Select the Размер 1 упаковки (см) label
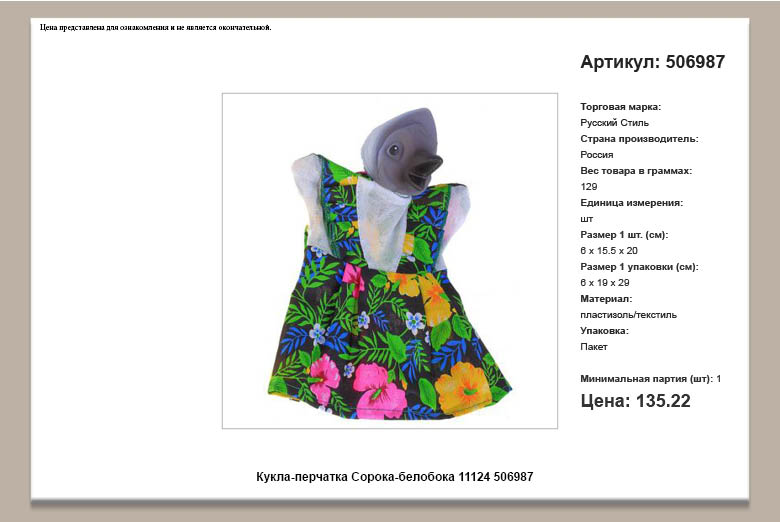The height and width of the screenshot is (522, 780). [x=639, y=267]
